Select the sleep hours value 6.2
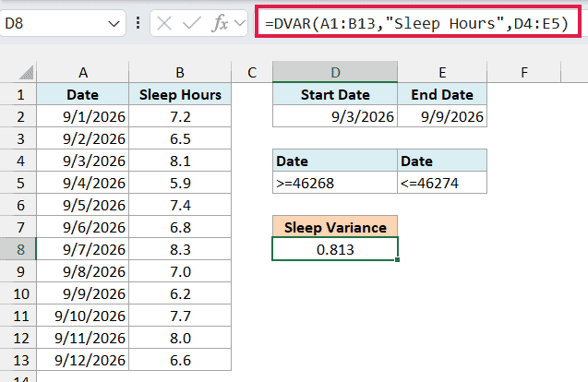The height and width of the screenshot is (382, 588). (180, 293)
